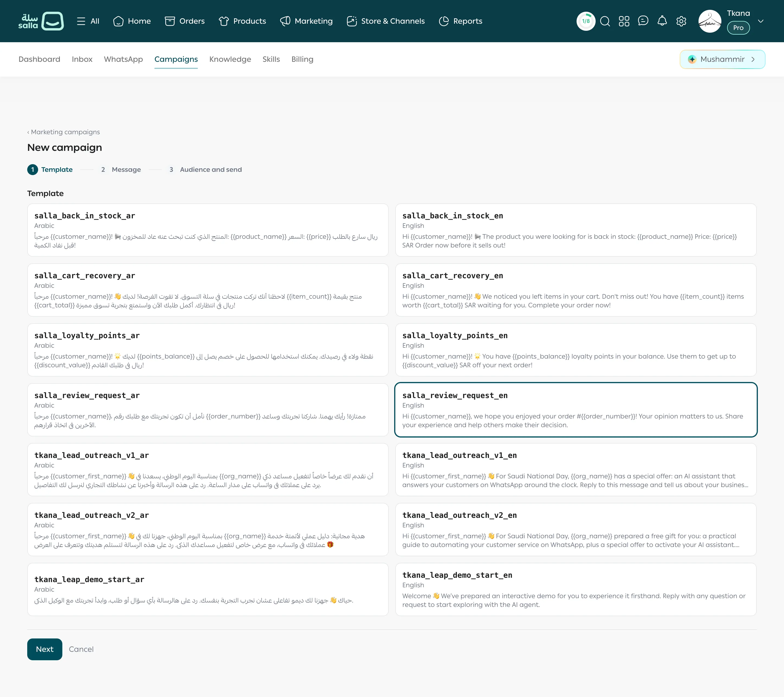
Task: Select tkana_lead_outreach_v1_en template
Action: click(x=576, y=470)
